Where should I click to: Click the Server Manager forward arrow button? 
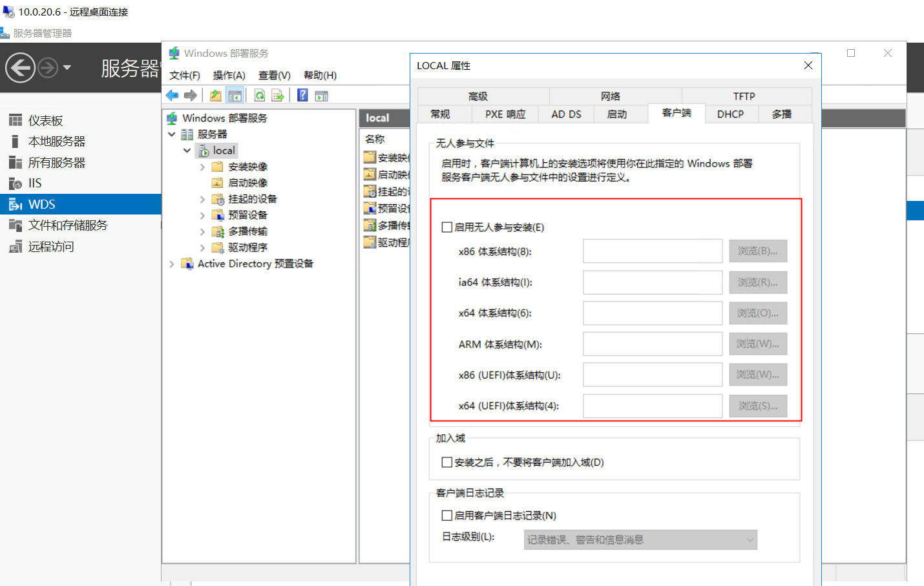(47, 67)
